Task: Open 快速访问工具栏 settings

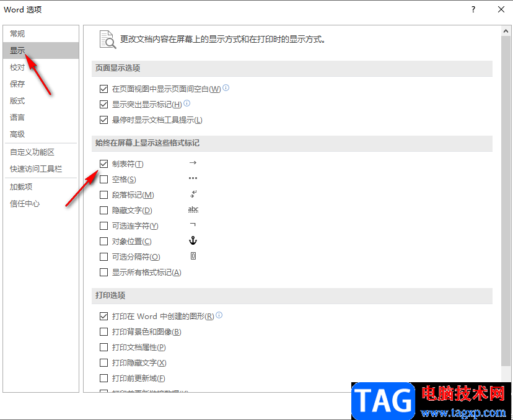Action: pos(40,168)
